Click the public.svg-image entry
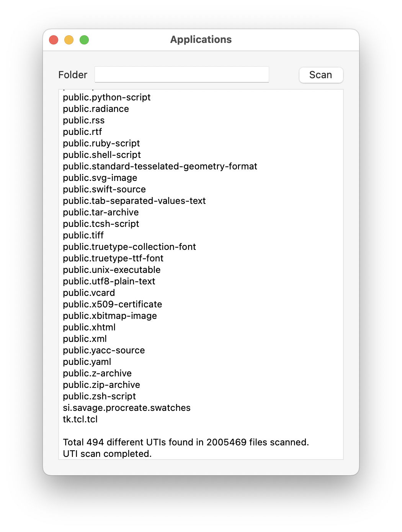The height and width of the screenshot is (532, 402). (100, 178)
